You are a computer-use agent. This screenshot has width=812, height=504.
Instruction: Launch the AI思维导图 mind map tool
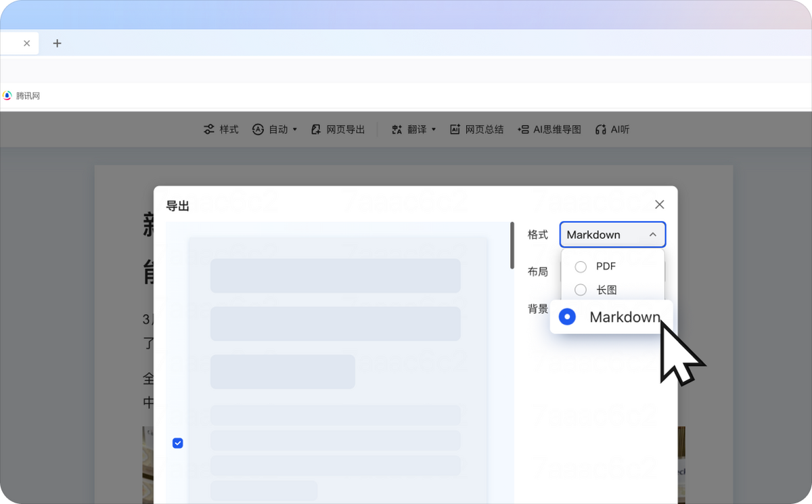[x=523, y=129]
